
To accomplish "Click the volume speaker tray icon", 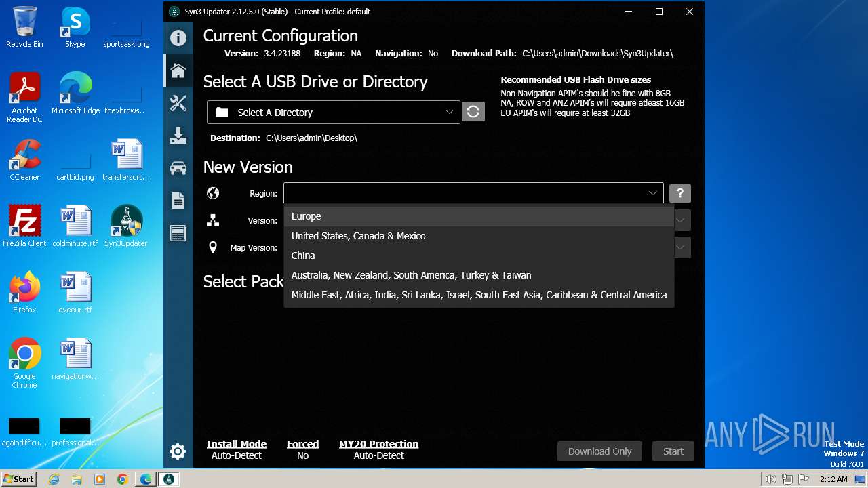I will 770,479.
